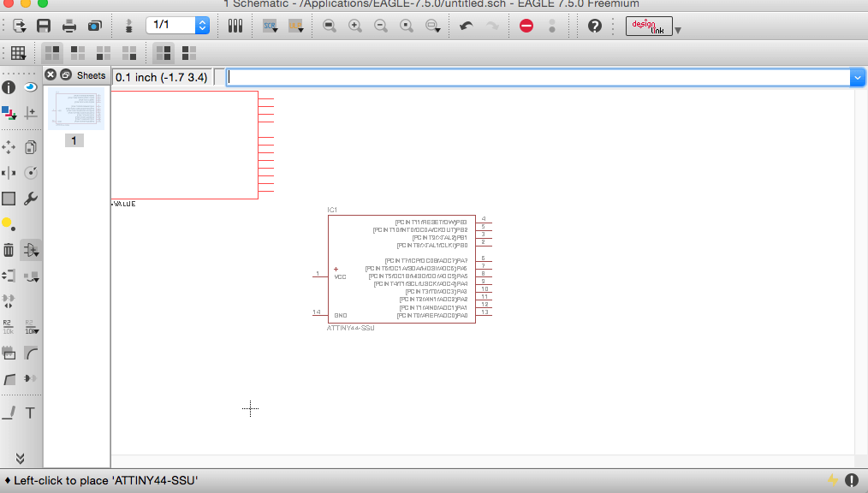868x493 pixels.
Task: Select the Add part tool
Action: [31, 250]
